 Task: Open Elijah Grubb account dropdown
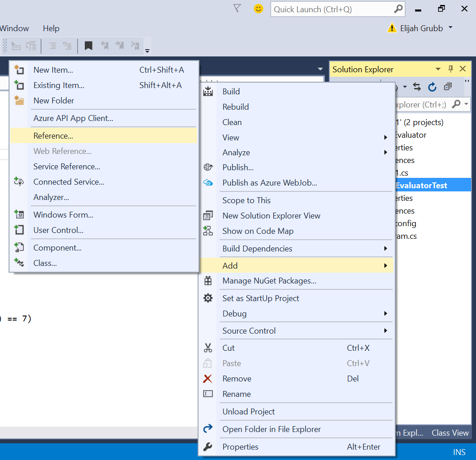pos(450,28)
